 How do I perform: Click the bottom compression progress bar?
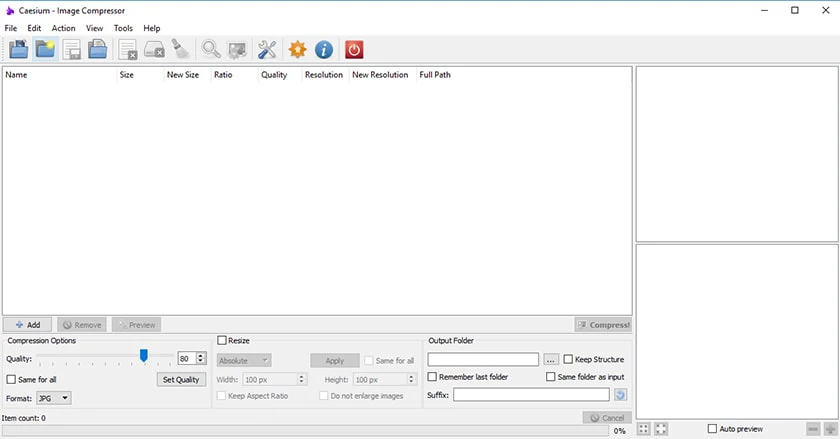click(x=305, y=431)
